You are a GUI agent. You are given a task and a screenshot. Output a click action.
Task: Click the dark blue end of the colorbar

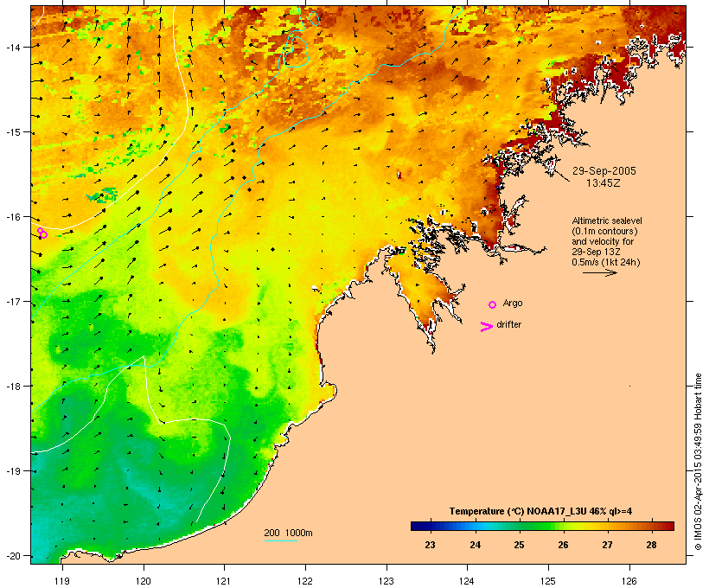[x=418, y=526]
